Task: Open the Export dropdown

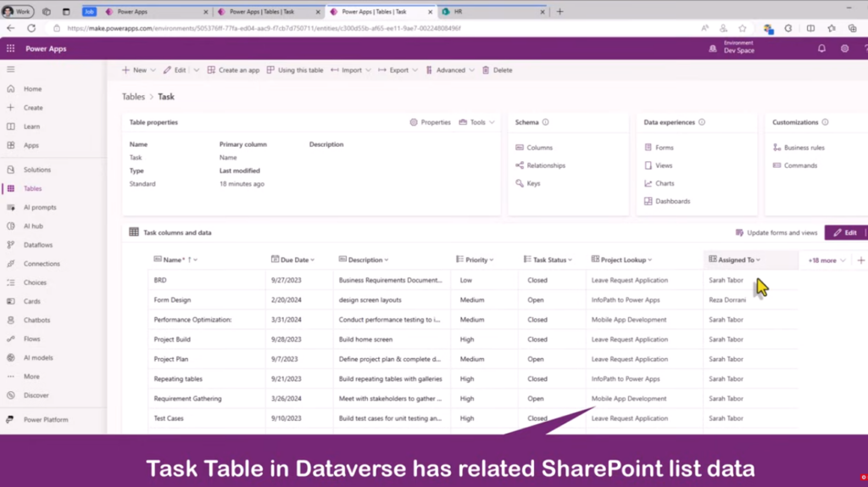Action: coord(398,70)
